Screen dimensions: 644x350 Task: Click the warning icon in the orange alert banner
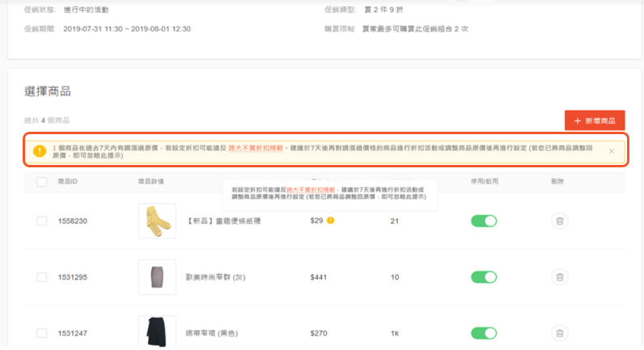[x=39, y=150]
